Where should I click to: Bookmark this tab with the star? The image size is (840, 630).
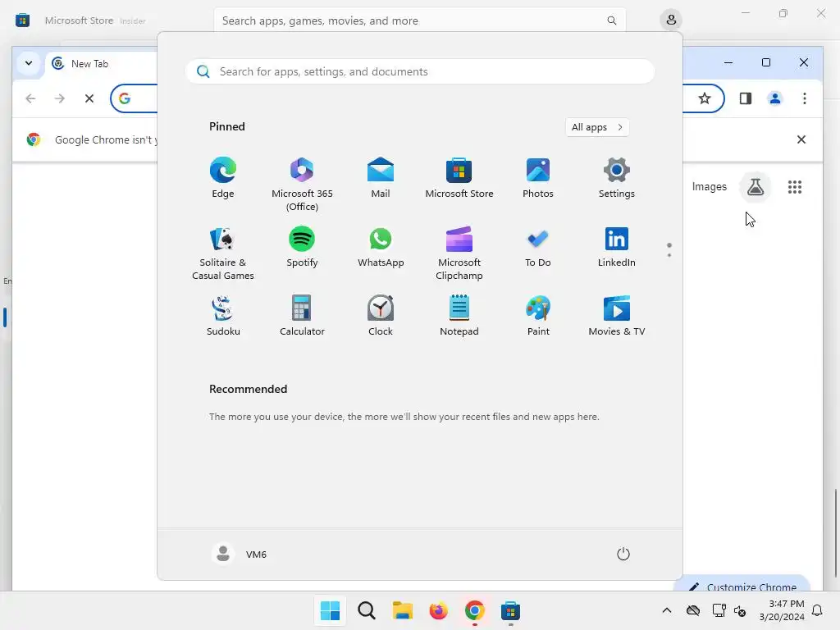[x=705, y=98]
